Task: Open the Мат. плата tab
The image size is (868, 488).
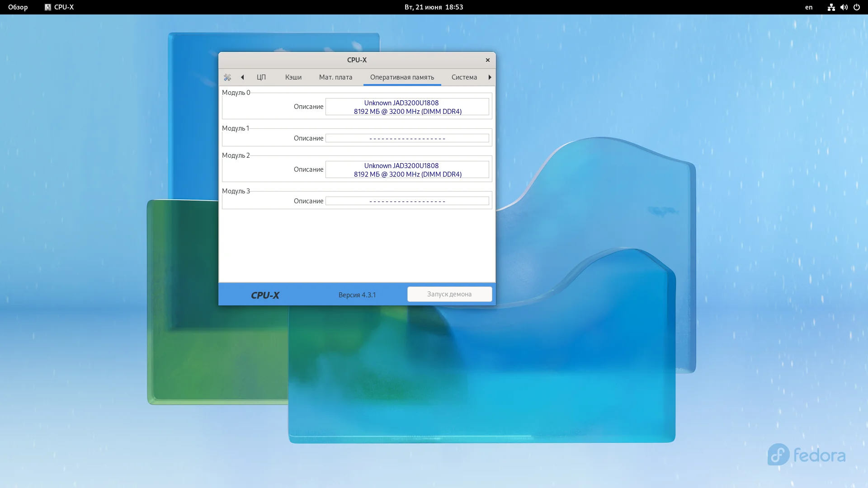Action: click(x=335, y=77)
